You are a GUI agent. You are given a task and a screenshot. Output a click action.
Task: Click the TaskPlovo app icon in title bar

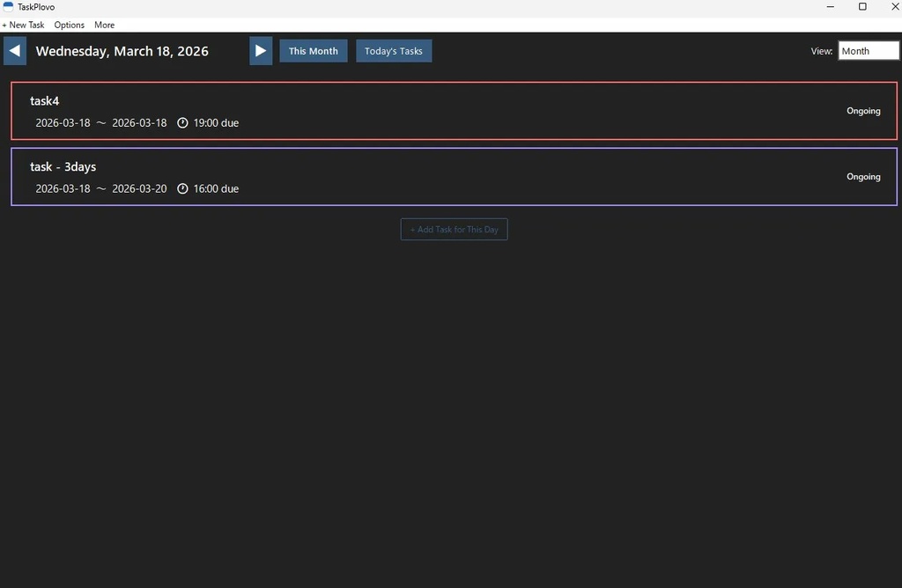point(8,7)
